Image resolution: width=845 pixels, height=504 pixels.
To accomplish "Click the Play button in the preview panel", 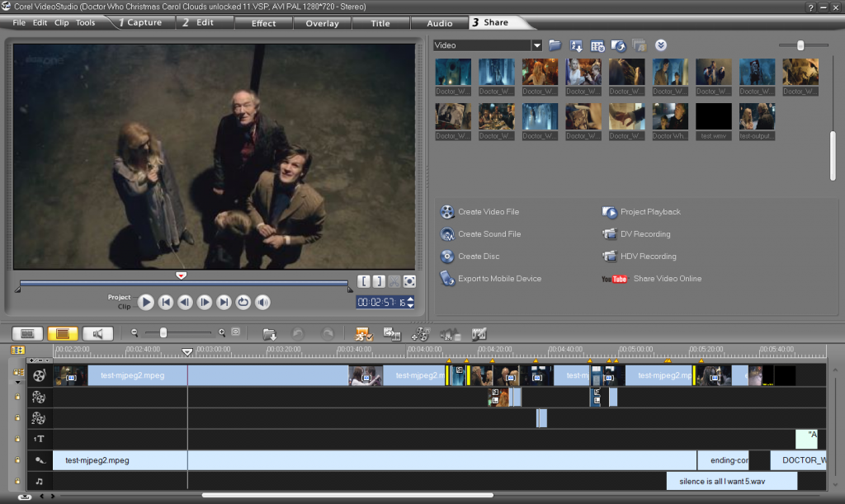I will coord(146,303).
